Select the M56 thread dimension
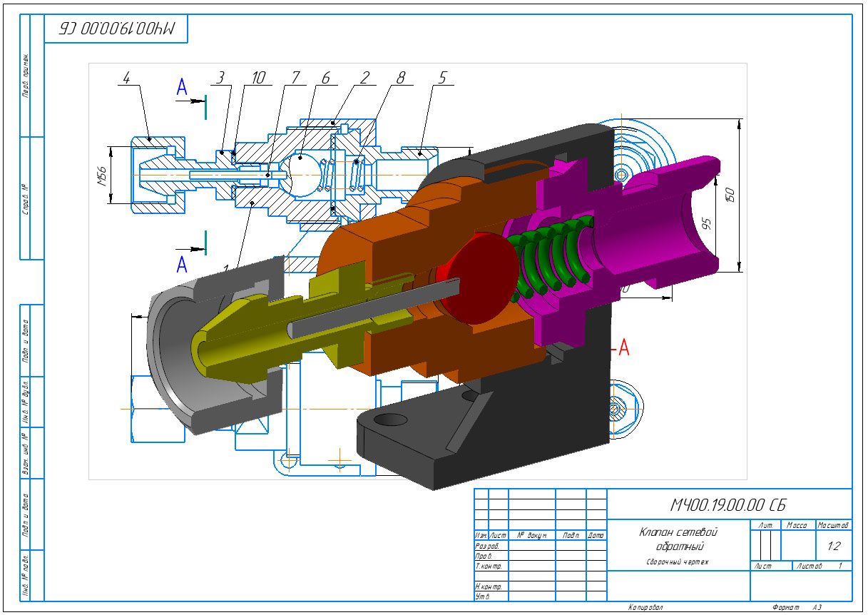The image size is (868, 615). (x=102, y=176)
